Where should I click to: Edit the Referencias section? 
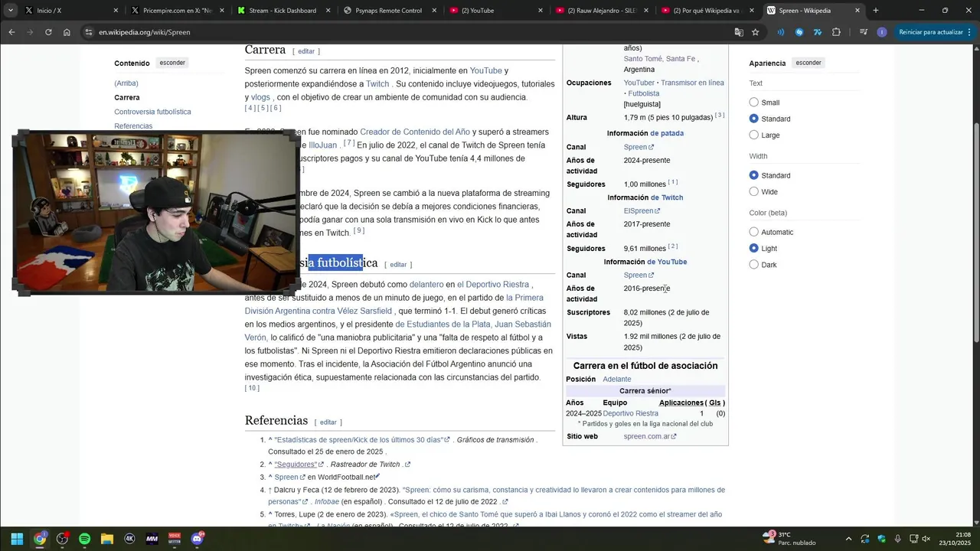click(328, 422)
